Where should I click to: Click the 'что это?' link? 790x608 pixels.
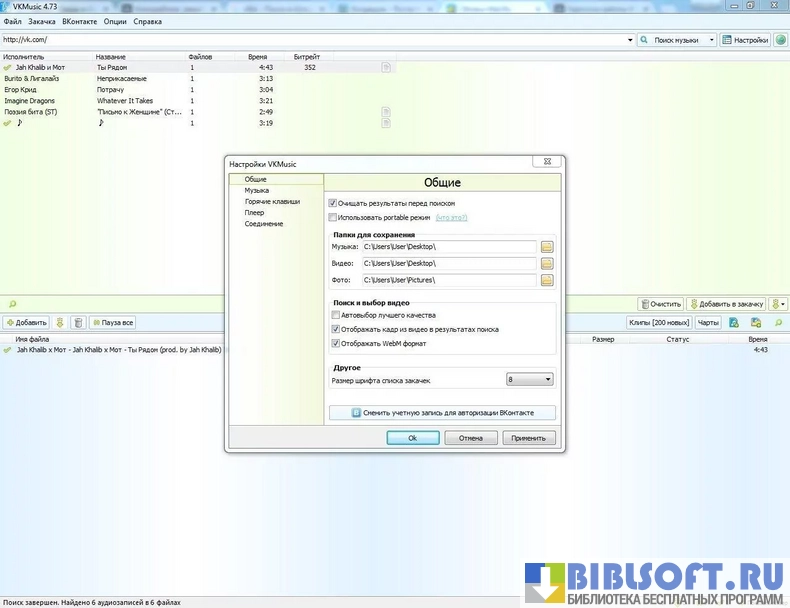[451, 217]
